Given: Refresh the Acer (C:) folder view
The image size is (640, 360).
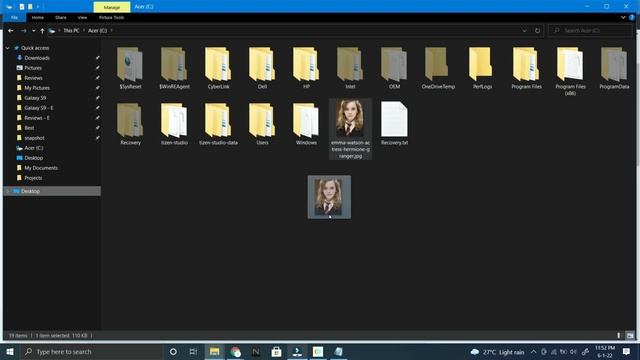Looking at the screenshot, I should click(x=538, y=31).
